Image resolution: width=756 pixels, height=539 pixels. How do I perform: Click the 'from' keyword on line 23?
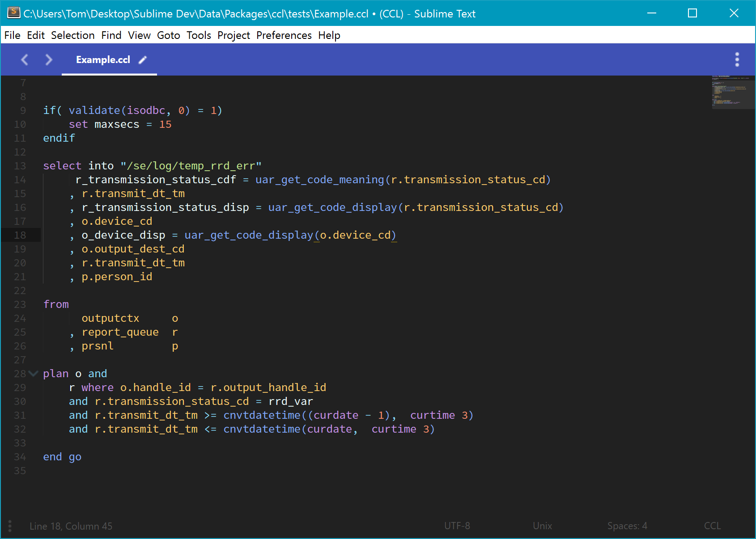tap(56, 304)
